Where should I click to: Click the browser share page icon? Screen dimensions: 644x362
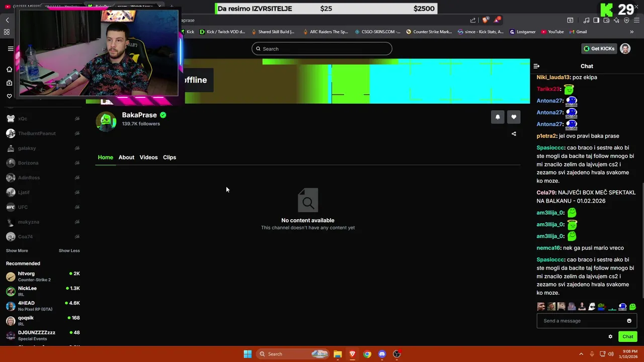click(x=473, y=20)
